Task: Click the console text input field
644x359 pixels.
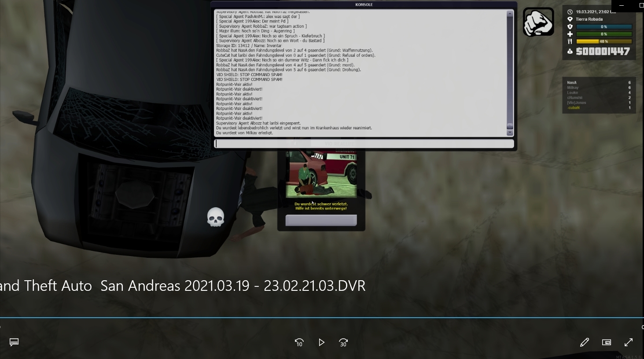Action: (x=364, y=144)
